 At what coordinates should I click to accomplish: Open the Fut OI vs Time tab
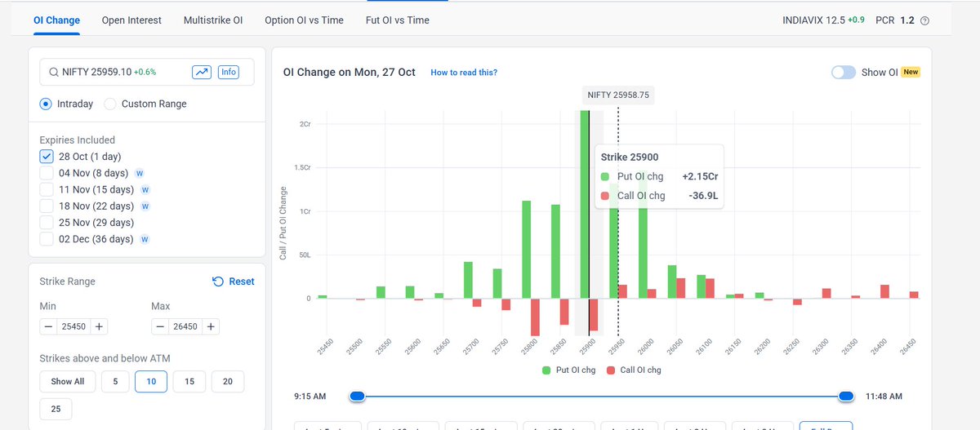point(397,20)
